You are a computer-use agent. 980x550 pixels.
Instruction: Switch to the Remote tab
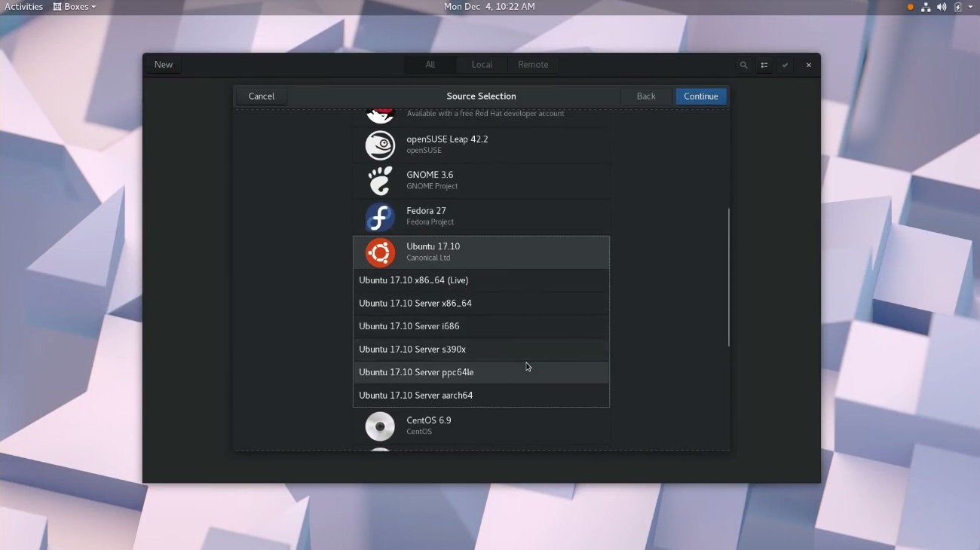533,65
